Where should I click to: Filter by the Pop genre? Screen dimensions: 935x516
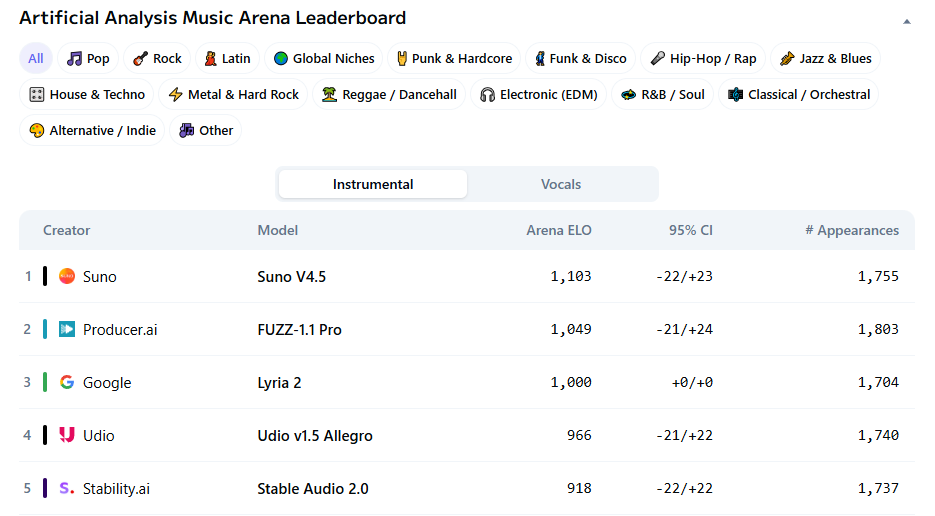tap(88, 59)
